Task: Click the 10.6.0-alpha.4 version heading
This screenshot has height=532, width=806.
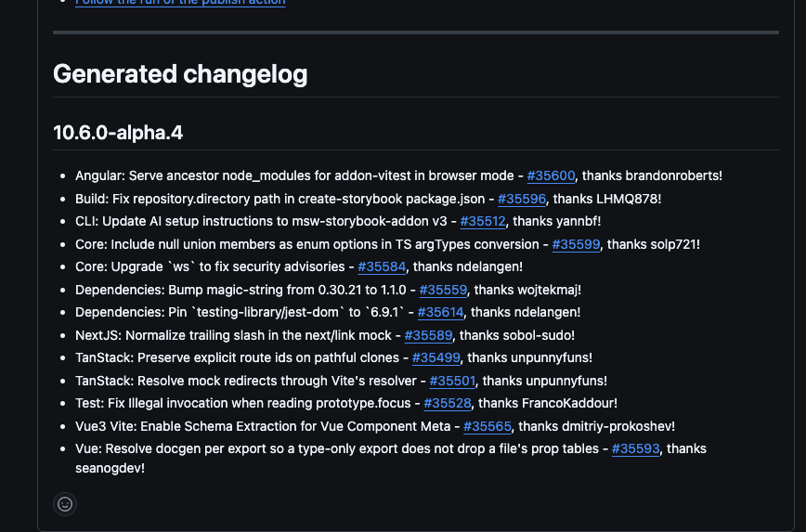Action: point(118,133)
